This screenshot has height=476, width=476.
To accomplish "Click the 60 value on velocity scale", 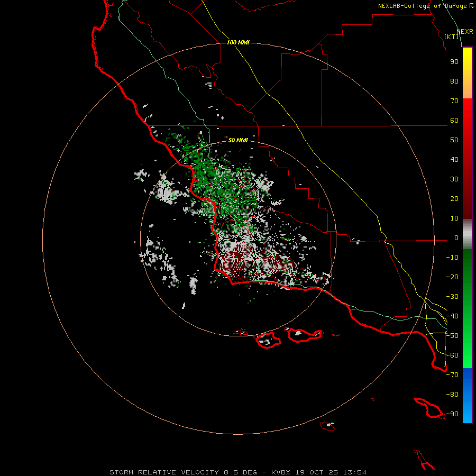I will [454, 121].
